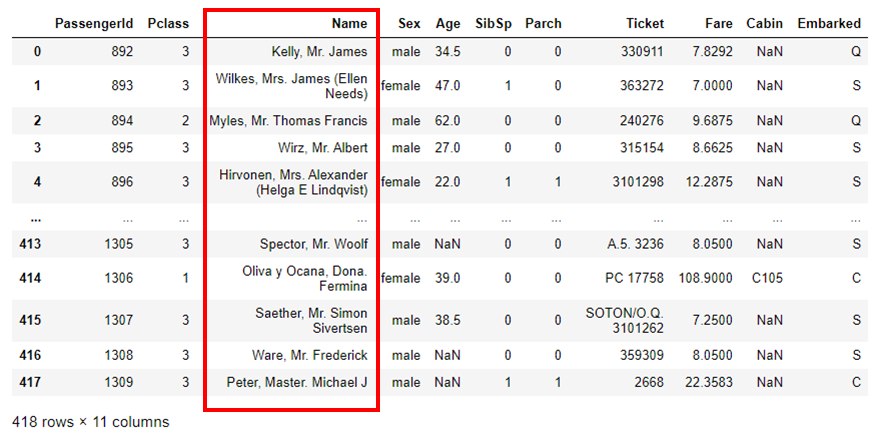879x439 pixels.
Task: Click age value 62.0
Action: (447, 121)
